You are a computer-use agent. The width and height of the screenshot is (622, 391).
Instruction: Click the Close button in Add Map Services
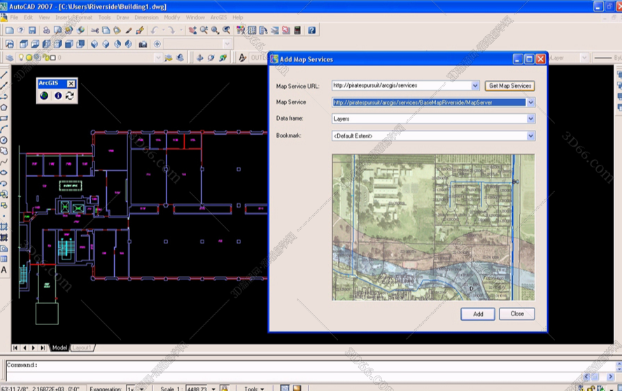(517, 314)
